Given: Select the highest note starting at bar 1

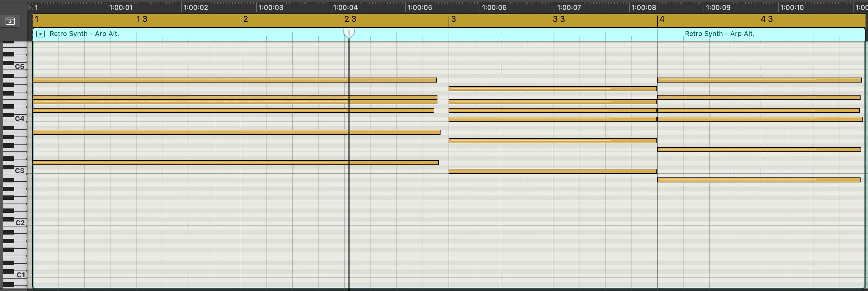Looking at the screenshot, I should point(168,80).
